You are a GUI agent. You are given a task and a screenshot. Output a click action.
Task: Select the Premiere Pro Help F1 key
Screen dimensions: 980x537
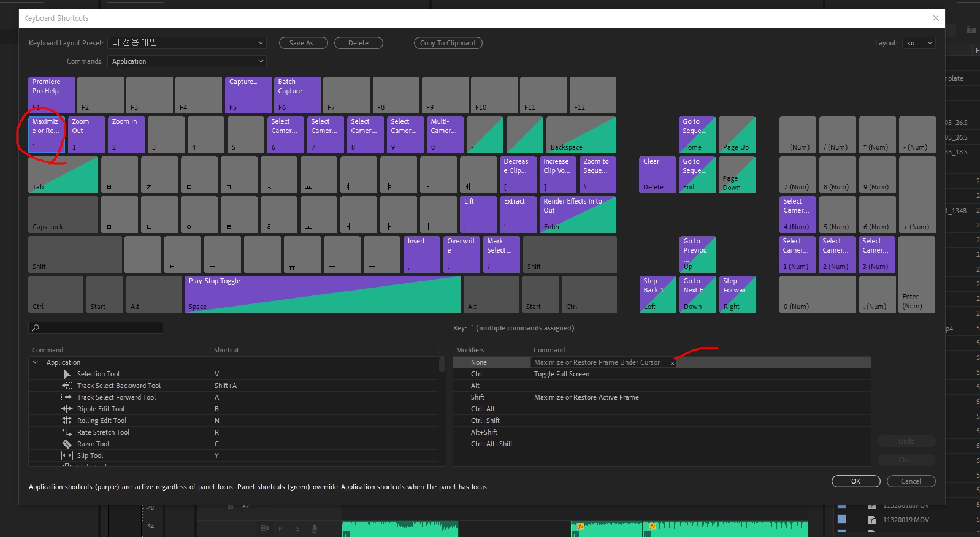point(52,94)
